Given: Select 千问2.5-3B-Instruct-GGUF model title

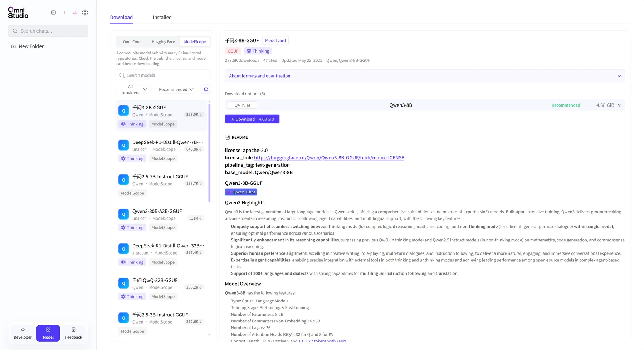Looking at the screenshot, I should [160, 315].
